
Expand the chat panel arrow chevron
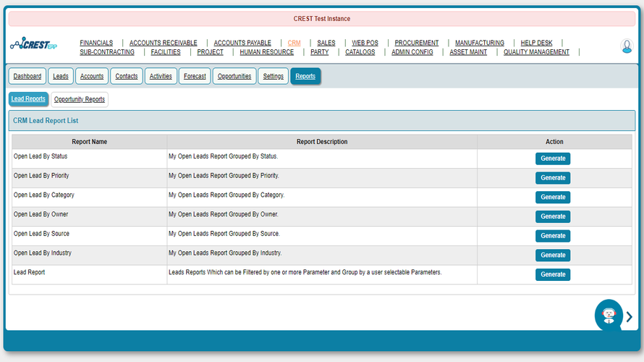tap(630, 316)
